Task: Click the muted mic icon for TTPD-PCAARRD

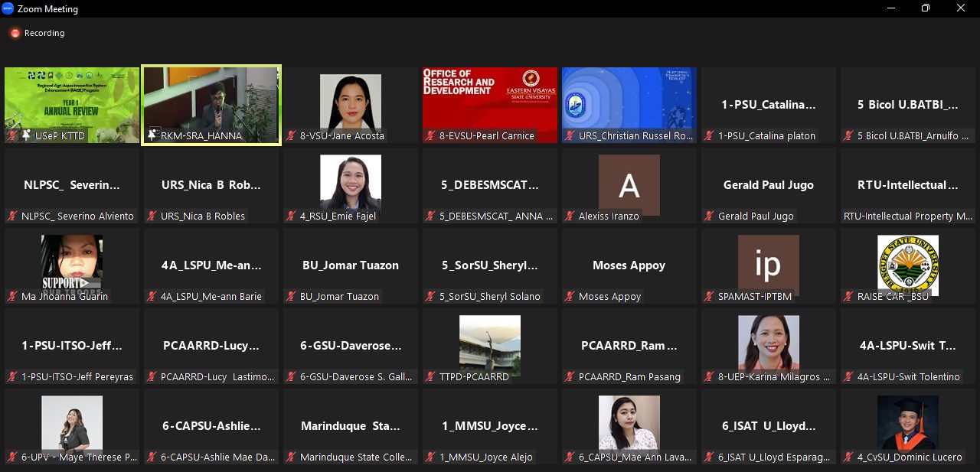Action: 431,377
